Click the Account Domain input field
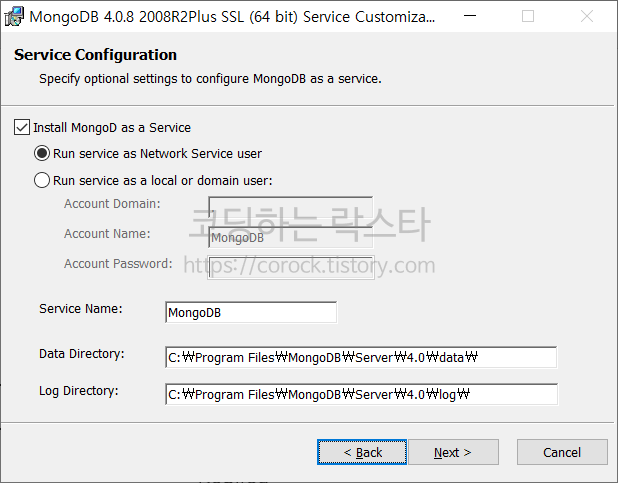Viewport: 618px width, 483px height. point(290,207)
